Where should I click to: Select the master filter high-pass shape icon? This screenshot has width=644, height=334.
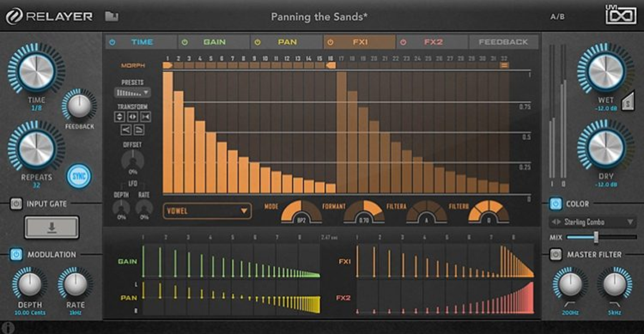click(x=570, y=304)
